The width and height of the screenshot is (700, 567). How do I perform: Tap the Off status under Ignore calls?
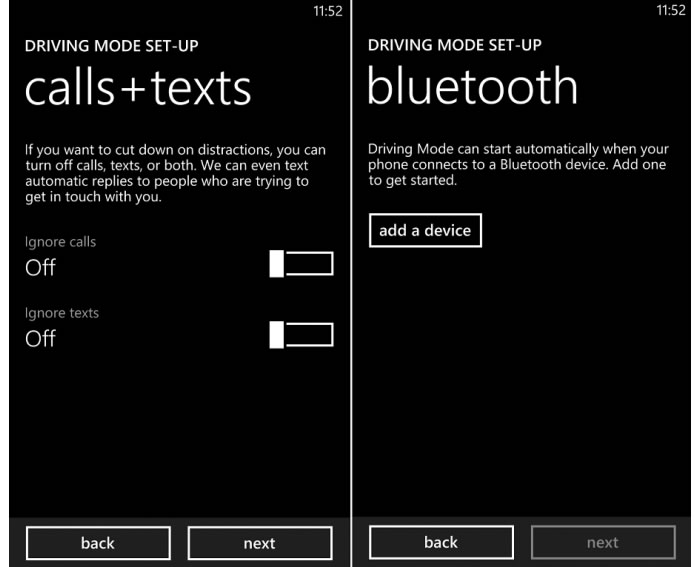40,267
